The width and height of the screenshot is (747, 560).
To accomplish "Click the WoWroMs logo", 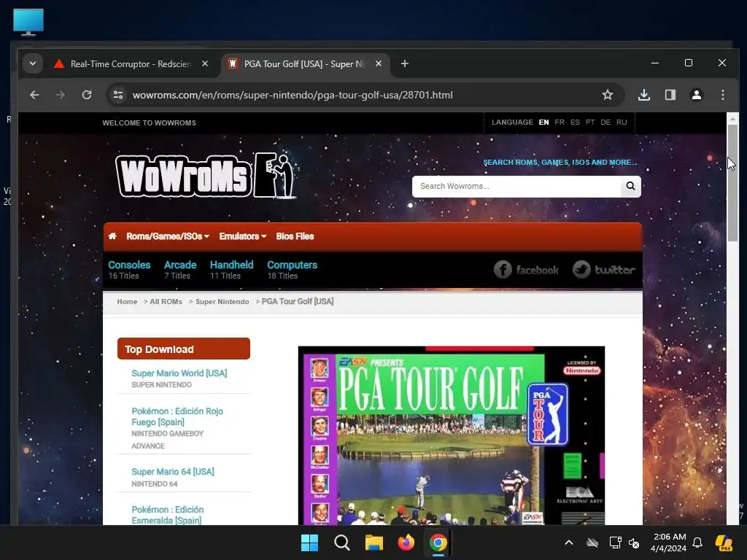I will [206, 176].
